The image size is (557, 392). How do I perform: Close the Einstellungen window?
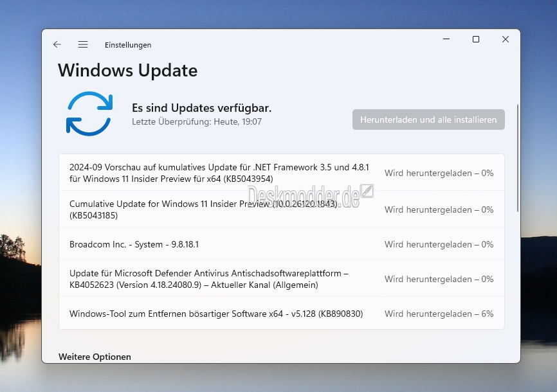tap(506, 39)
